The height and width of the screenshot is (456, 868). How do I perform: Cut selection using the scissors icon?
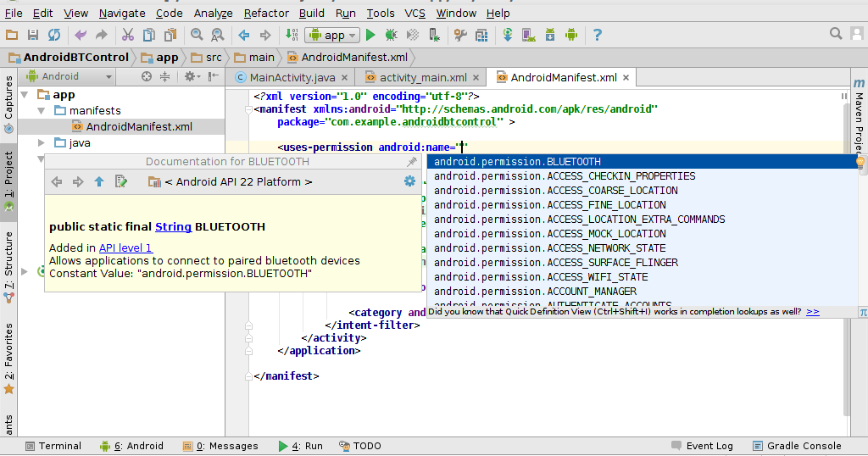pyautogui.click(x=128, y=36)
